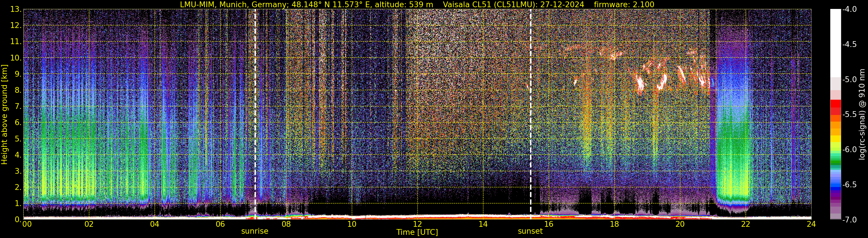The height and width of the screenshot is (238, 868).
Task: Click the time axis tick label '06'
Action: 220,224
